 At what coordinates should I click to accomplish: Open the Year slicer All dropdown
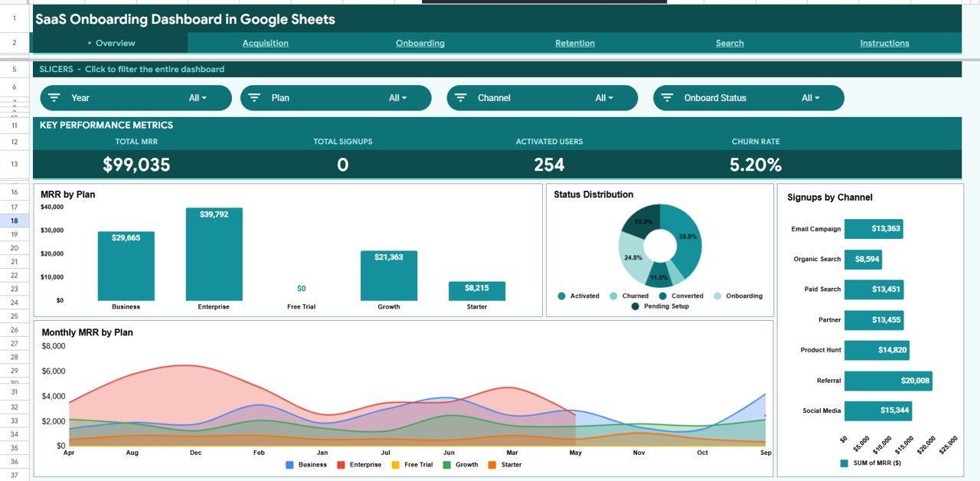(198, 98)
